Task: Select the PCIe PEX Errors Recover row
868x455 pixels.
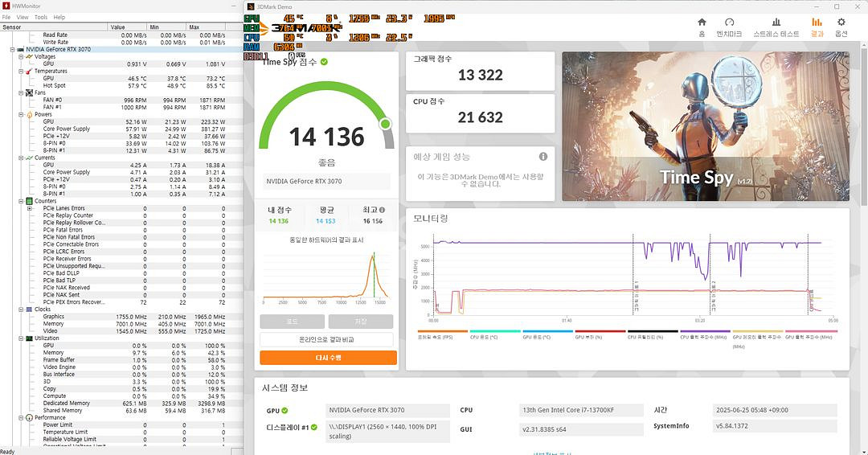Action: pyautogui.click(x=121, y=302)
